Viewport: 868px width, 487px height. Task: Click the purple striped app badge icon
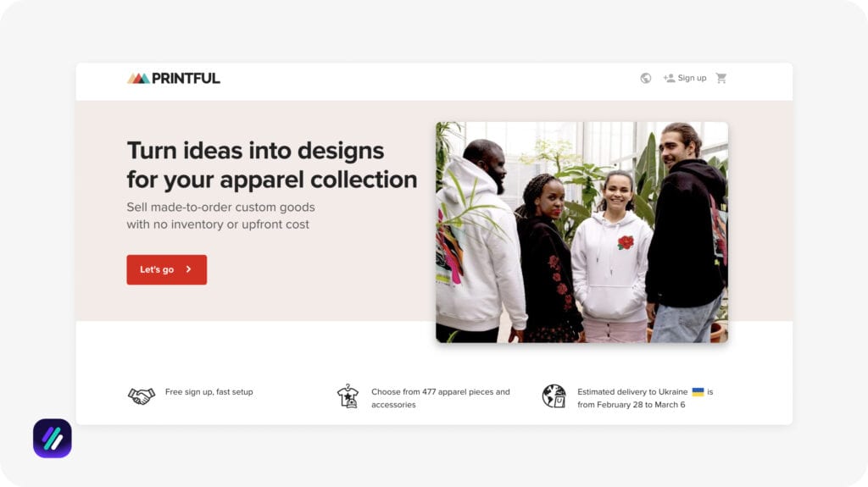pyautogui.click(x=53, y=439)
